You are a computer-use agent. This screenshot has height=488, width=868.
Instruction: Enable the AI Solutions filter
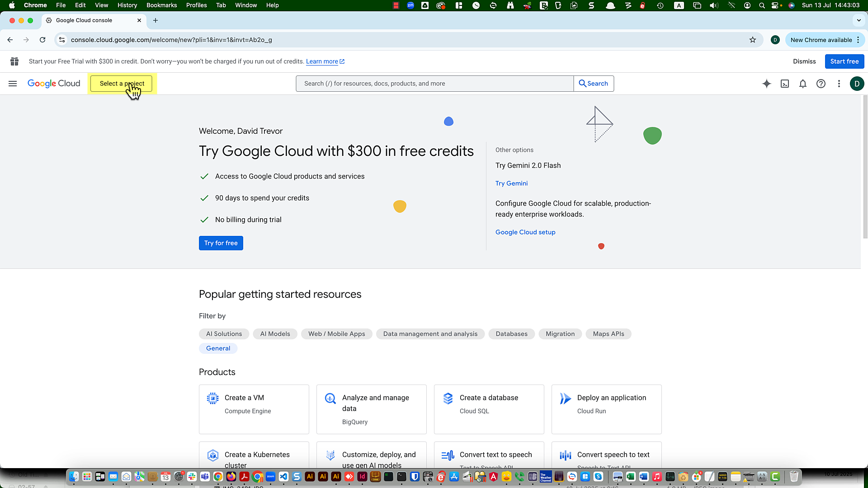pos(224,333)
